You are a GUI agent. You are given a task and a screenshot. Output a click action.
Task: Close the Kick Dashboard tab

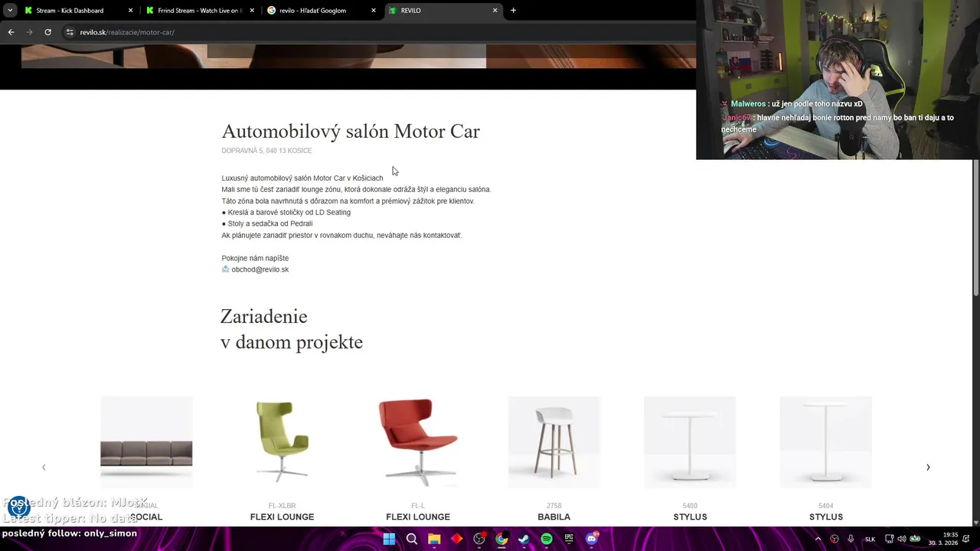130,11
